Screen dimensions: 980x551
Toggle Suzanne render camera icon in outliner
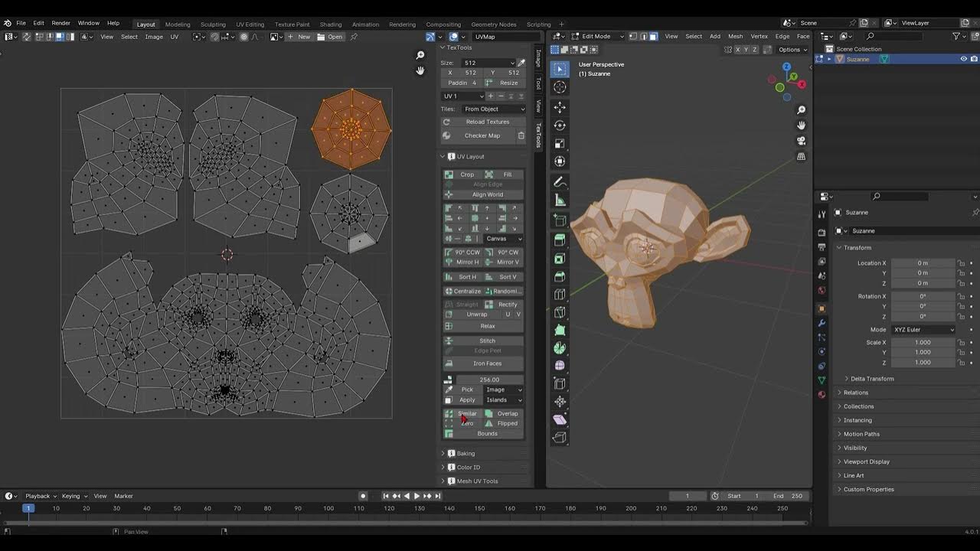tap(975, 59)
